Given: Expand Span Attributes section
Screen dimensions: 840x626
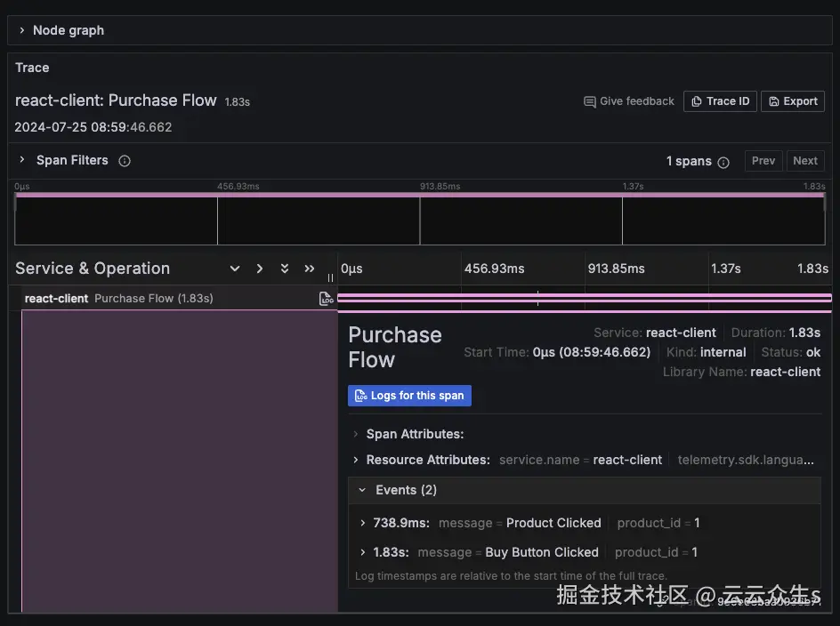Looking at the screenshot, I should (x=356, y=434).
